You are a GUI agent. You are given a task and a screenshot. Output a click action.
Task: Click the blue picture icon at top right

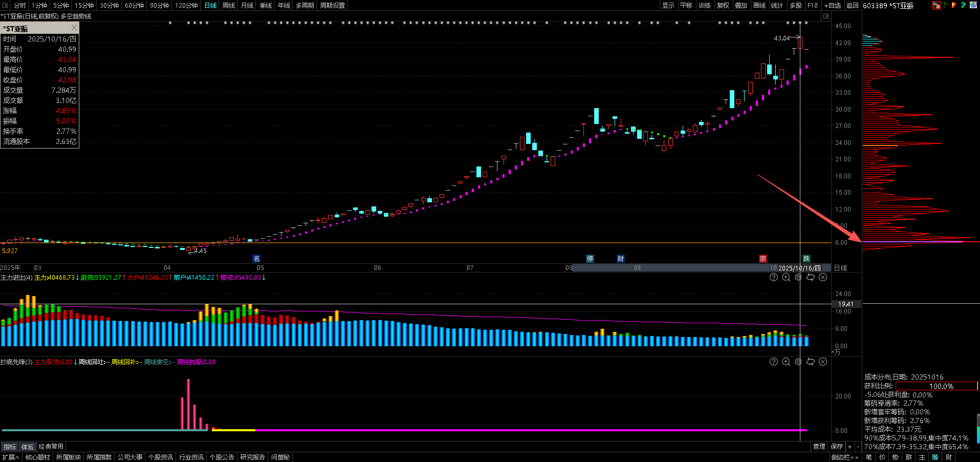pos(973,5)
